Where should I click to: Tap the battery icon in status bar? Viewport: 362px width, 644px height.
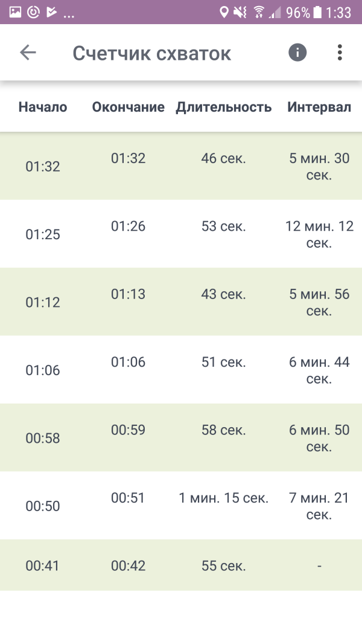[x=318, y=12]
